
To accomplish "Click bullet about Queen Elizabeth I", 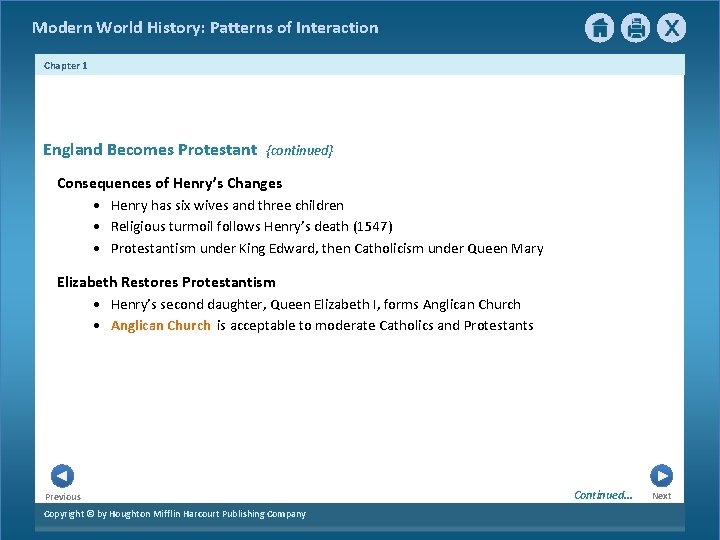I will click(316, 304).
